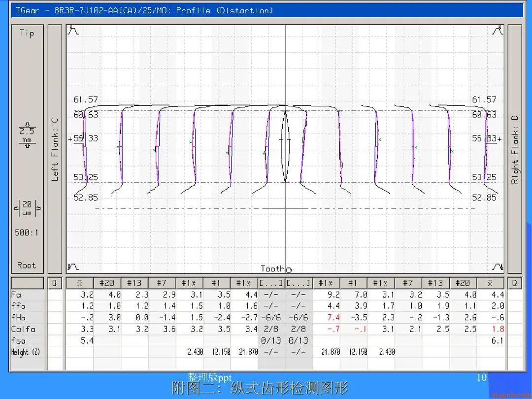Click the left mean x-bar column header
The image size is (532, 399).
(79, 283)
